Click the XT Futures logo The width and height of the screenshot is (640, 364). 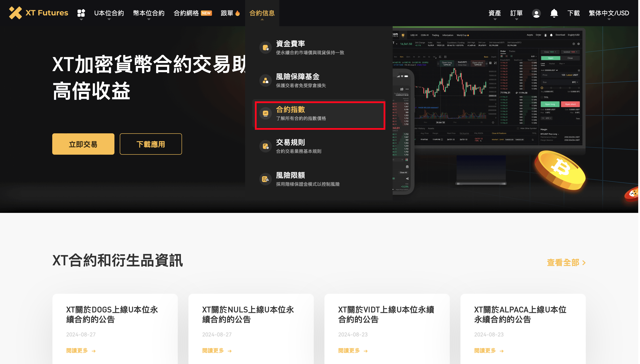point(39,13)
